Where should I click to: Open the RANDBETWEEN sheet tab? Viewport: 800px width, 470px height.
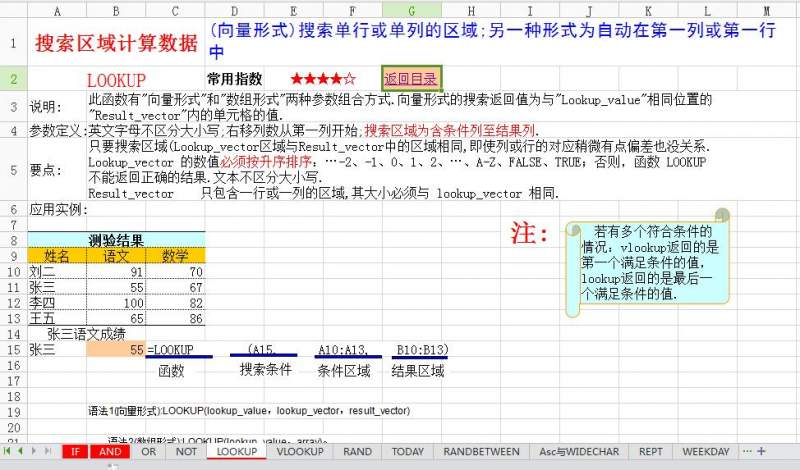[481, 452]
